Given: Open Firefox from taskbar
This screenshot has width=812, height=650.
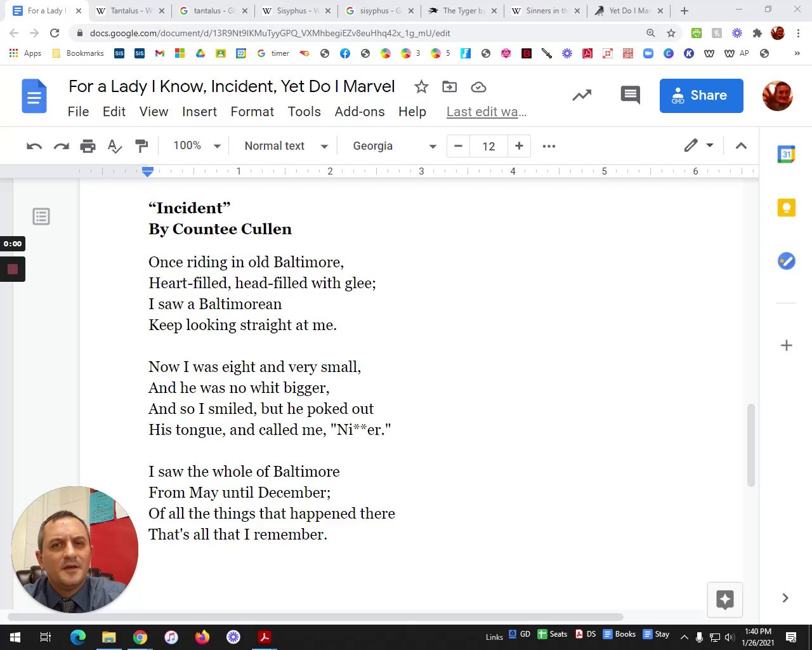Looking at the screenshot, I should (202, 637).
